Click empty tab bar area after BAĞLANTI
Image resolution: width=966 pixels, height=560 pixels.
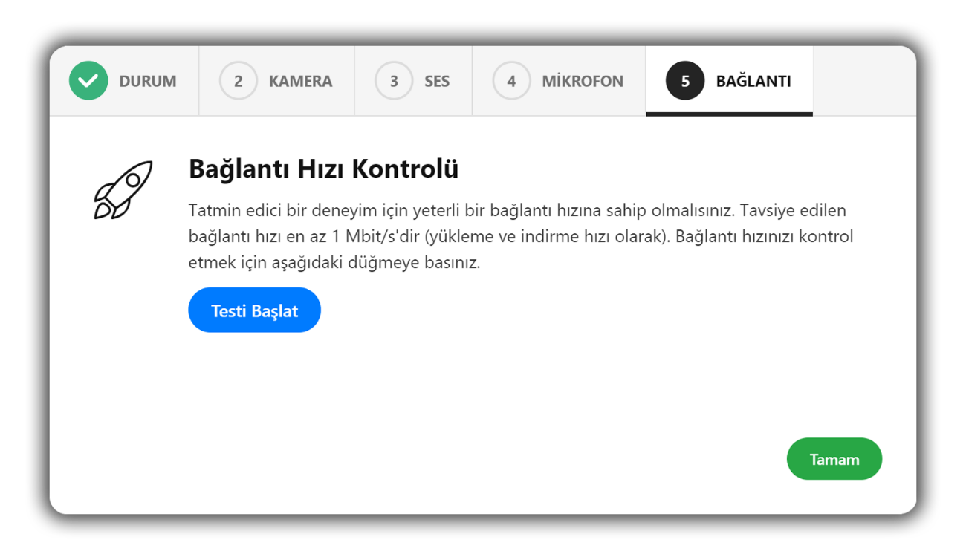(865, 81)
